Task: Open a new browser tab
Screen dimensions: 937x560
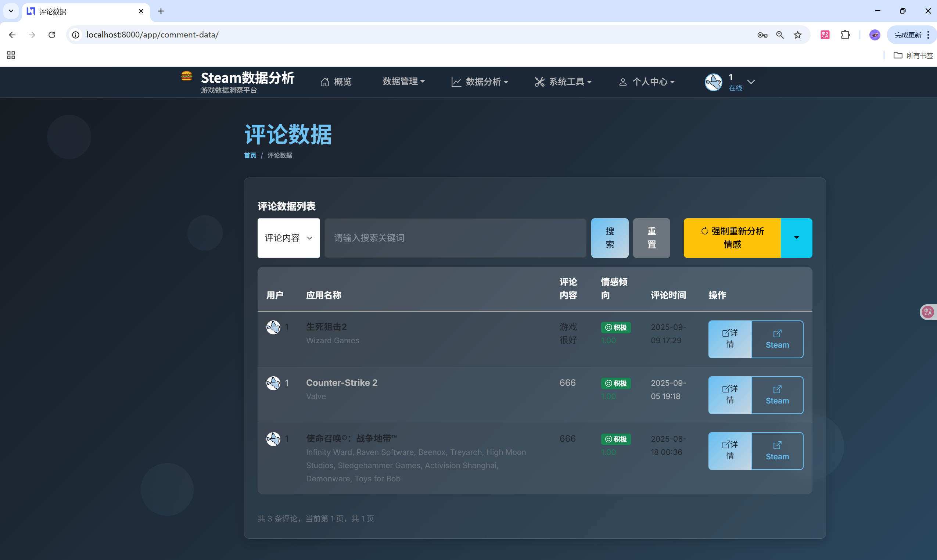Action: click(161, 11)
